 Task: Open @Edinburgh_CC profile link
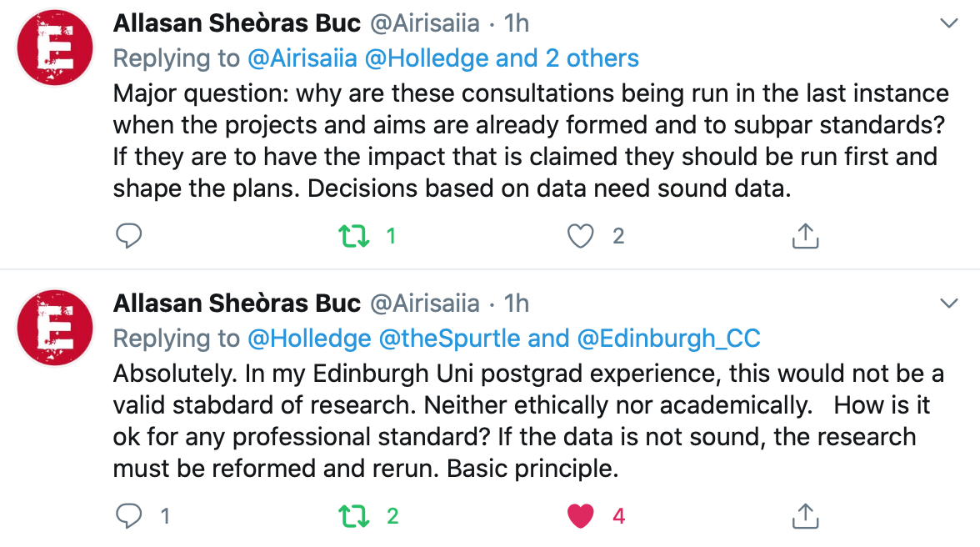point(668,339)
